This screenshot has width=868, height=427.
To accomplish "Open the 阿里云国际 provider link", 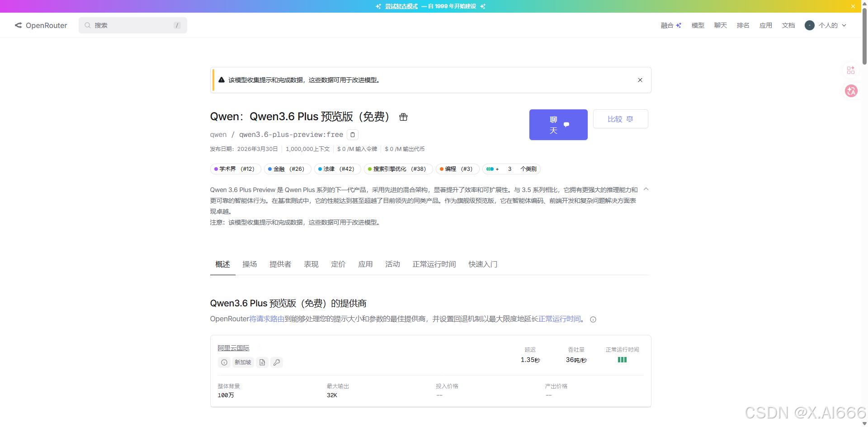I will 233,348.
